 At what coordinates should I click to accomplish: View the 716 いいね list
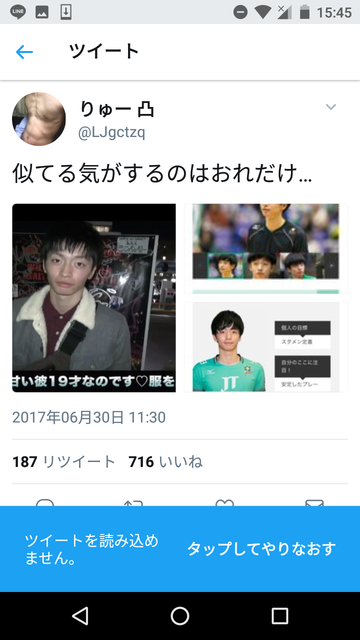click(166, 462)
